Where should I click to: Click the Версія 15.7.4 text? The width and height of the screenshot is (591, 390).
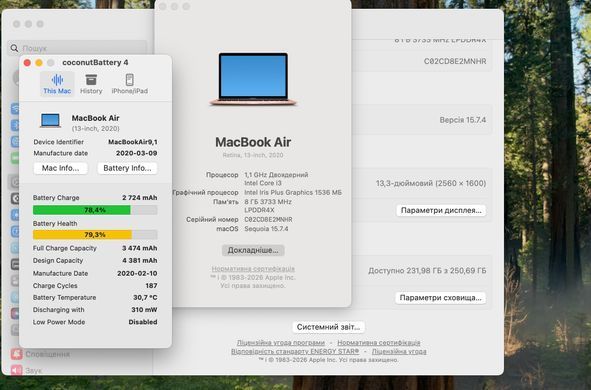click(x=462, y=120)
